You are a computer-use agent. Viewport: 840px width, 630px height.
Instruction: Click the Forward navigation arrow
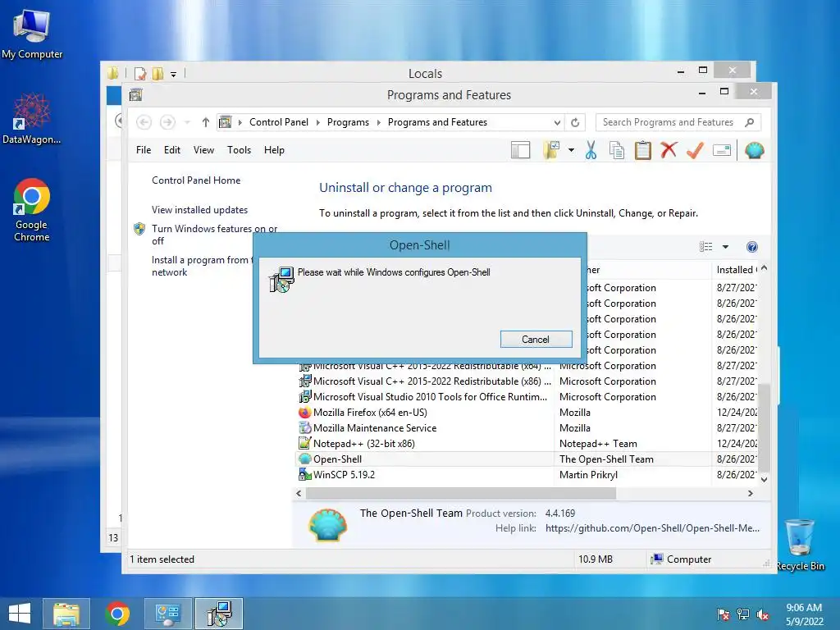pos(167,122)
